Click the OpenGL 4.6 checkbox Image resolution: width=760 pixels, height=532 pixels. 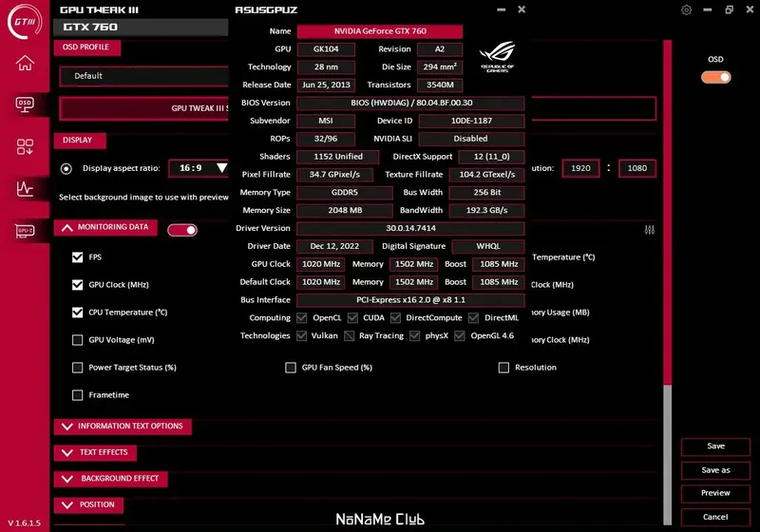click(460, 335)
